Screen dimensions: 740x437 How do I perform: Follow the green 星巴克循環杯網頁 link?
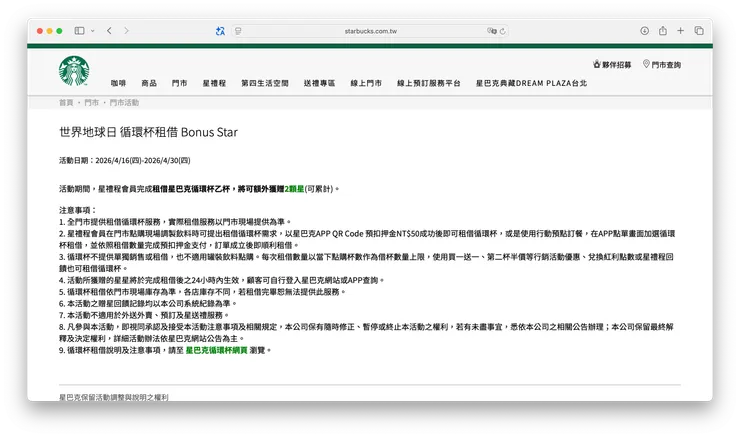[217, 350]
